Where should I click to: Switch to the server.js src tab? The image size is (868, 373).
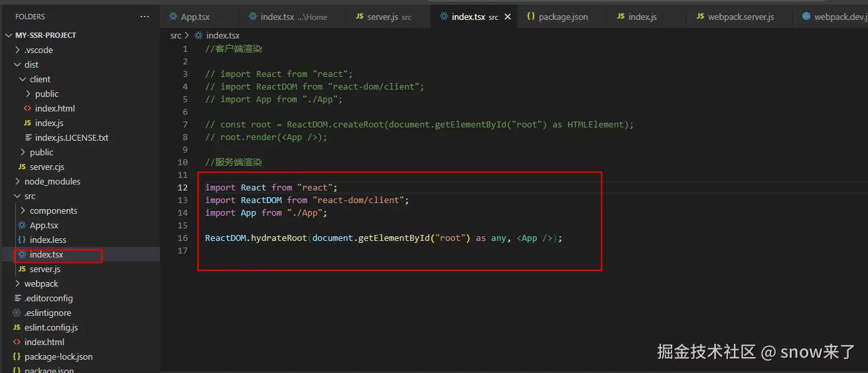coord(388,17)
